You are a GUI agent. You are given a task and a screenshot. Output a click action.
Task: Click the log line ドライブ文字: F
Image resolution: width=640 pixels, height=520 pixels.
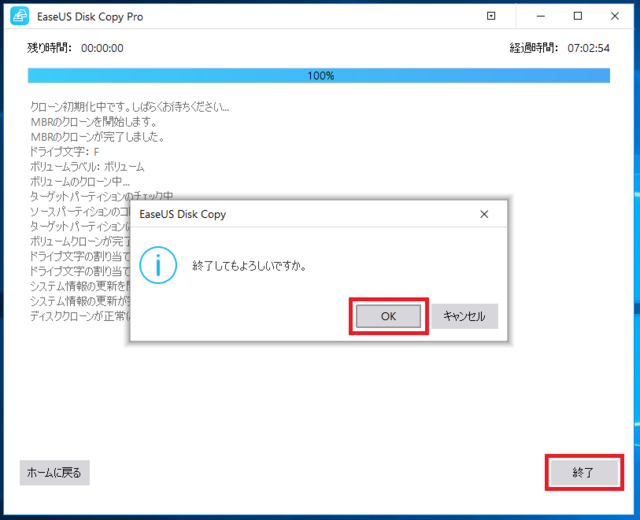(x=64, y=152)
